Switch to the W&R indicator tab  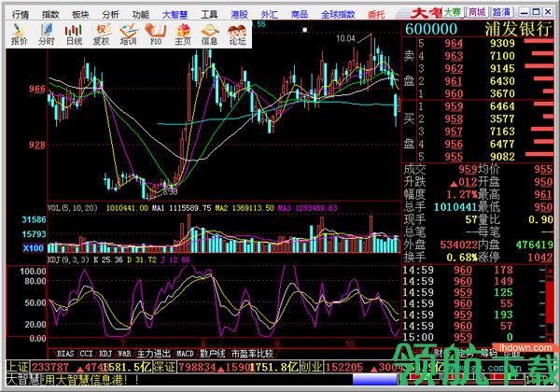(124, 354)
